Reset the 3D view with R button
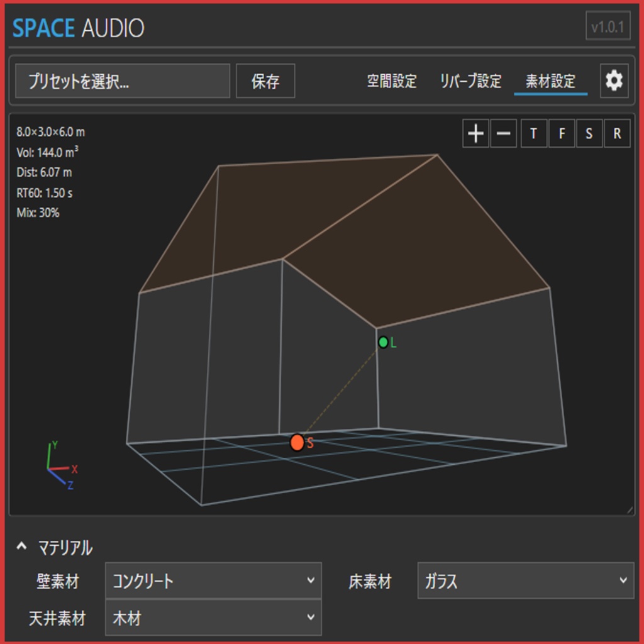This screenshot has width=644, height=644. click(x=618, y=133)
